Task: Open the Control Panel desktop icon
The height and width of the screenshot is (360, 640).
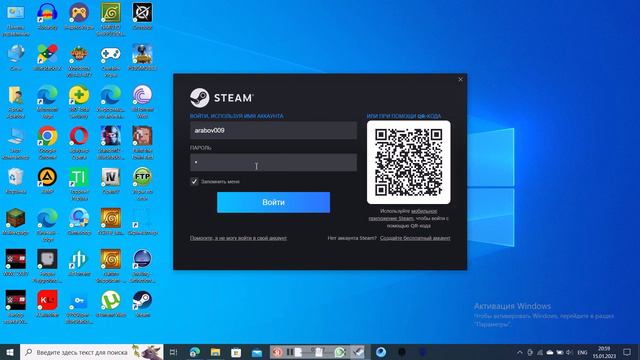Action: (16, 13)
